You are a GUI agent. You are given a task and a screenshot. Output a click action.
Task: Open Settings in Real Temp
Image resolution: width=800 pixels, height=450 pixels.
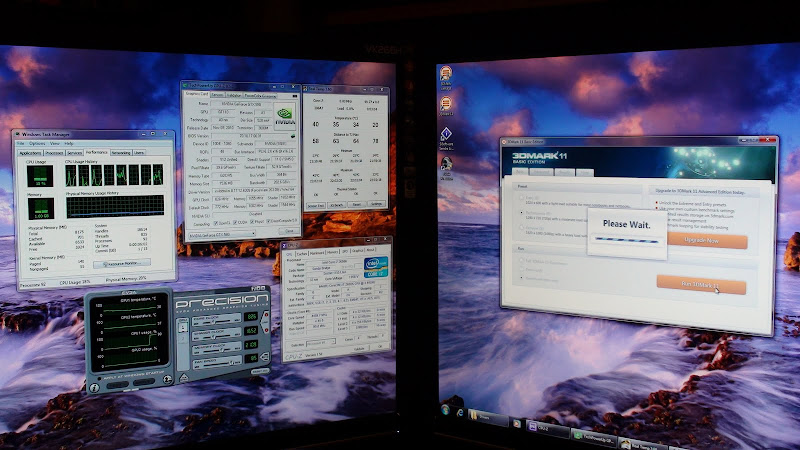pos(377,204)
